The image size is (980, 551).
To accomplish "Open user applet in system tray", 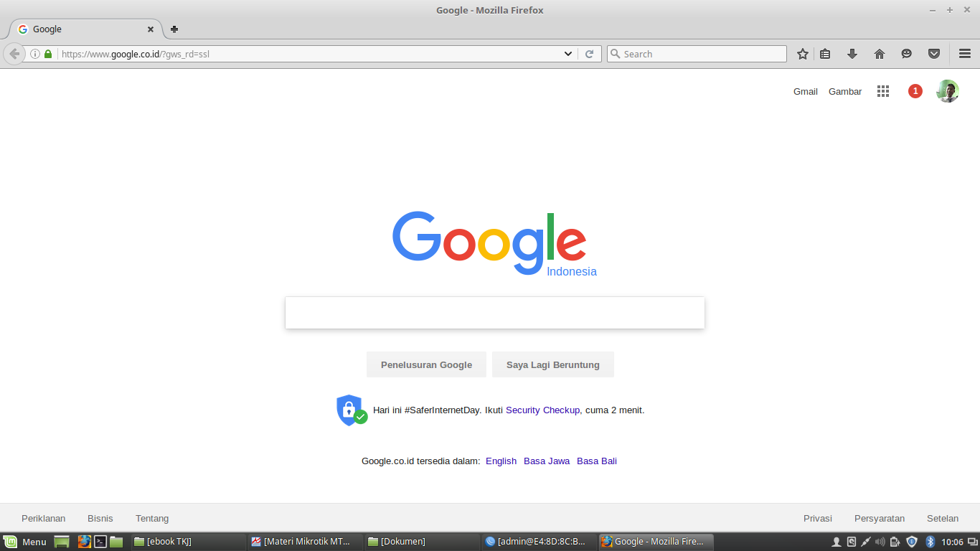I will 837,542.
